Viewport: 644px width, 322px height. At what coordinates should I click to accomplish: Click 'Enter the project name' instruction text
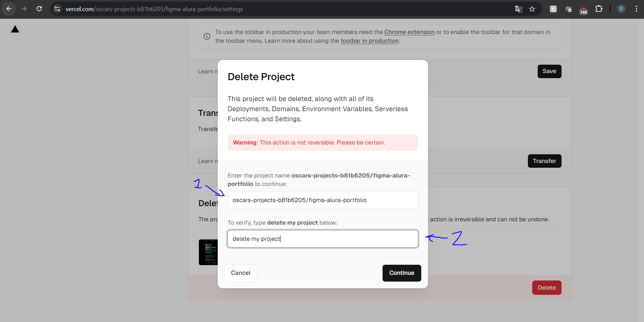pos(319,180)
